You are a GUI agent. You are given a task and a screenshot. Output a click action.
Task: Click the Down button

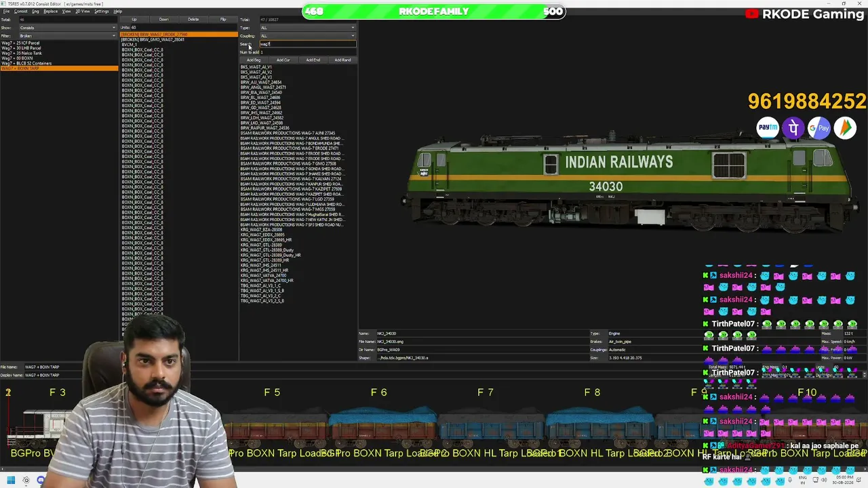tap(164, 19)
